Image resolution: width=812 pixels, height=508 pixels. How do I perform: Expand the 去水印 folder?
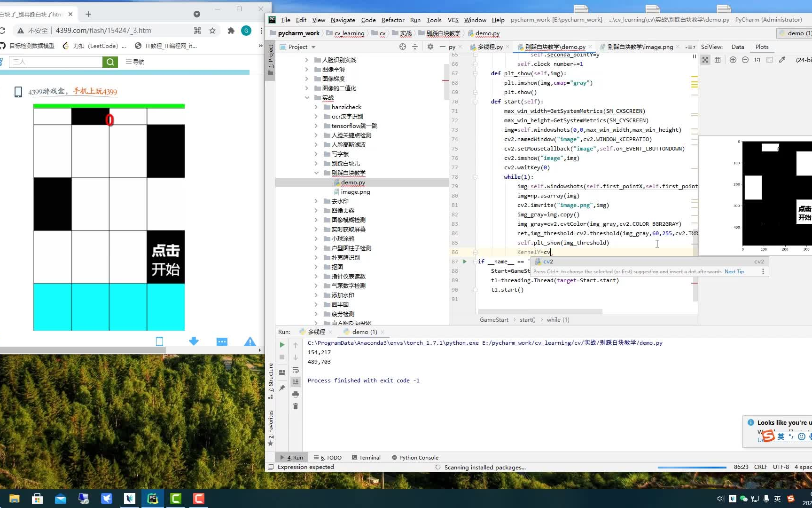pos(316,201)
